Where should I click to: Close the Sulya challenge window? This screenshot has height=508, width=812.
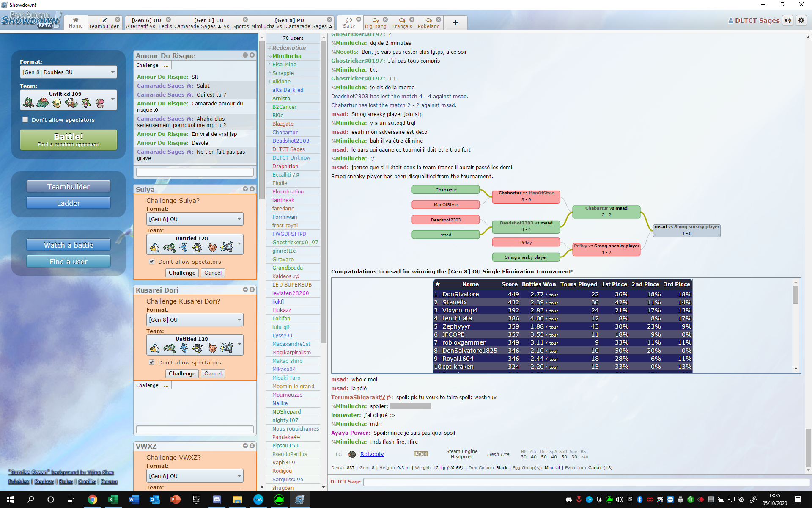click(252, 189)
